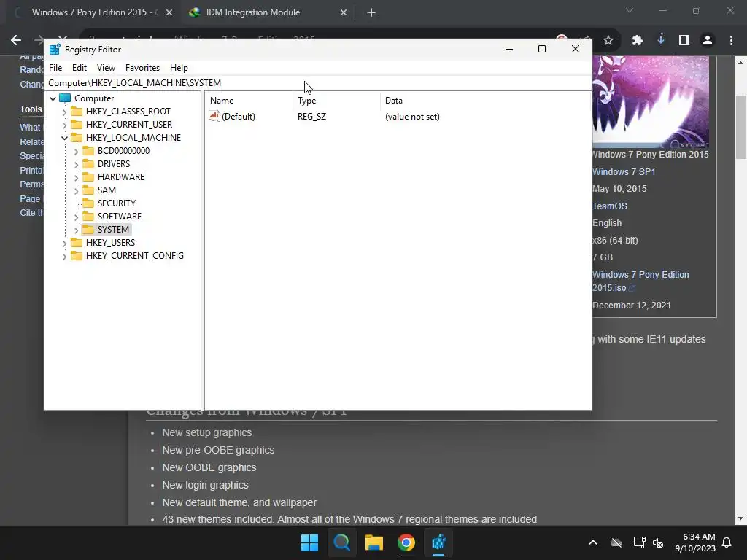This screenshot has width=747, height=560.
Task: Collapse HKEY_LOCAL_MACHINE chevron
Action: coord(64,138)
